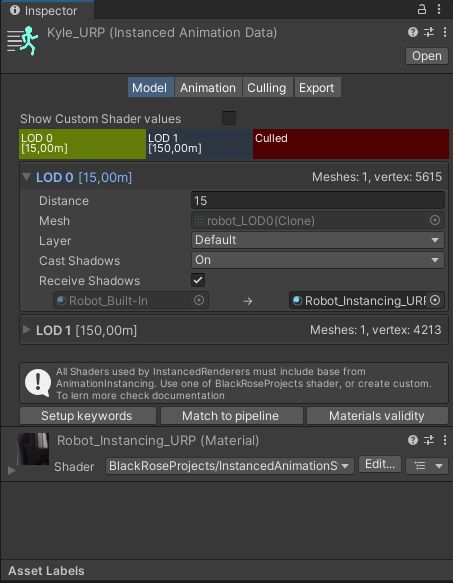The image size is (453, 583).
Task: Open the Inspector tab kebab menu
Action: 439,9
